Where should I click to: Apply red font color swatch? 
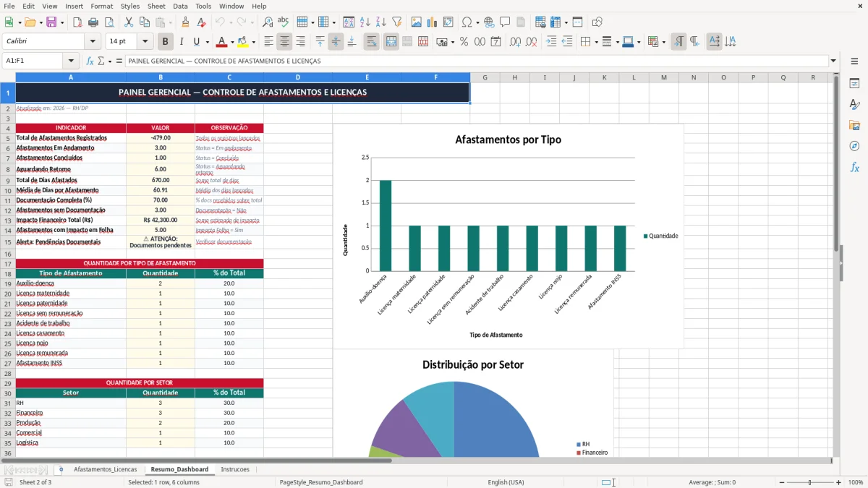click(x=222, y=42)
